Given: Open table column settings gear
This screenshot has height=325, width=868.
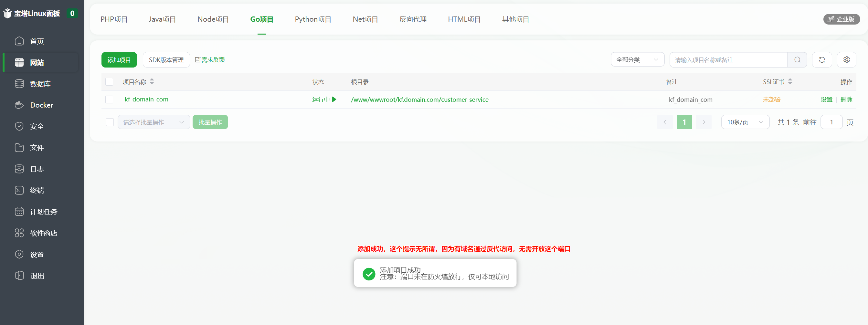Looking at the screenshot, I should click(846, 60).
